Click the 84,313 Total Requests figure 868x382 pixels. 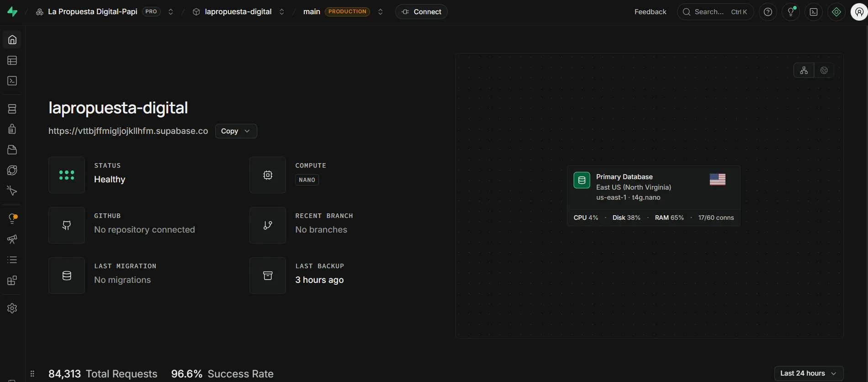point(103,374)
